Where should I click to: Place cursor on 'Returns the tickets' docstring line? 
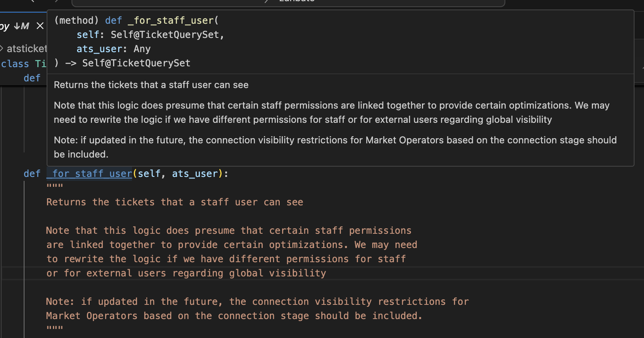[x=175, y=202]
